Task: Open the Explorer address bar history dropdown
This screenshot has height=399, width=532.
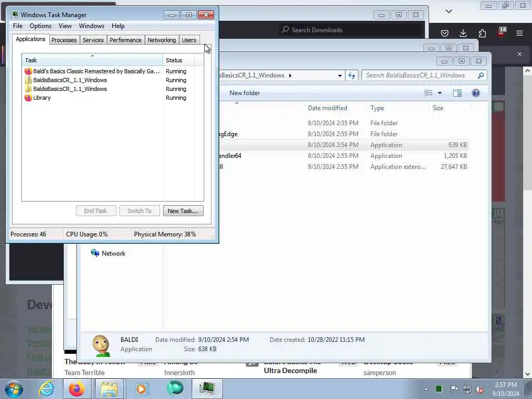Action: point(340,76)
